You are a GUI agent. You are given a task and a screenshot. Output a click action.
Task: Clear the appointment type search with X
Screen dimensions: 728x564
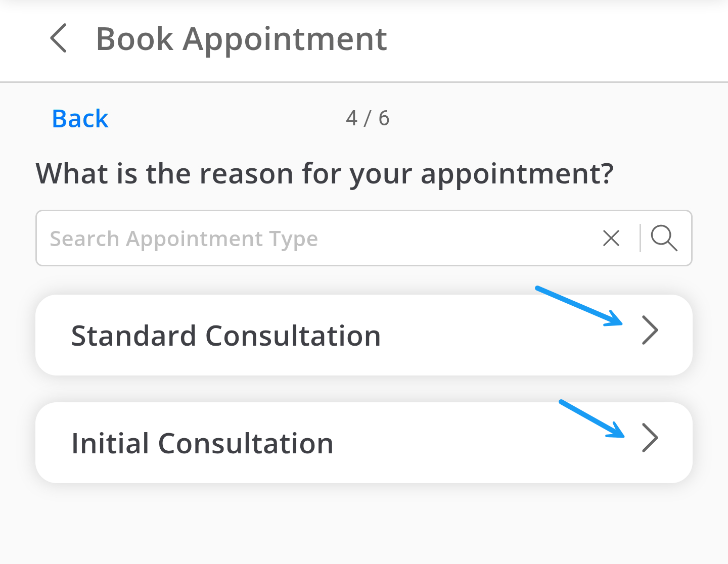(611, 238)
